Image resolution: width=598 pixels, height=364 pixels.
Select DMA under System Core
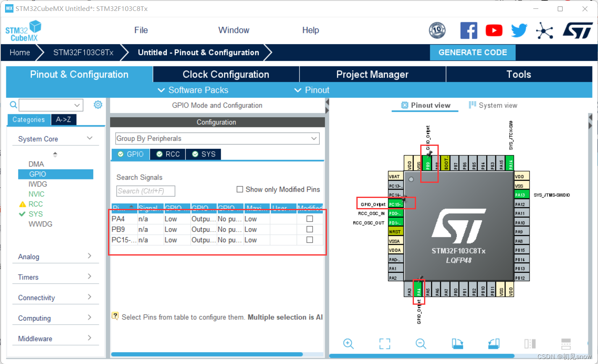36,164
